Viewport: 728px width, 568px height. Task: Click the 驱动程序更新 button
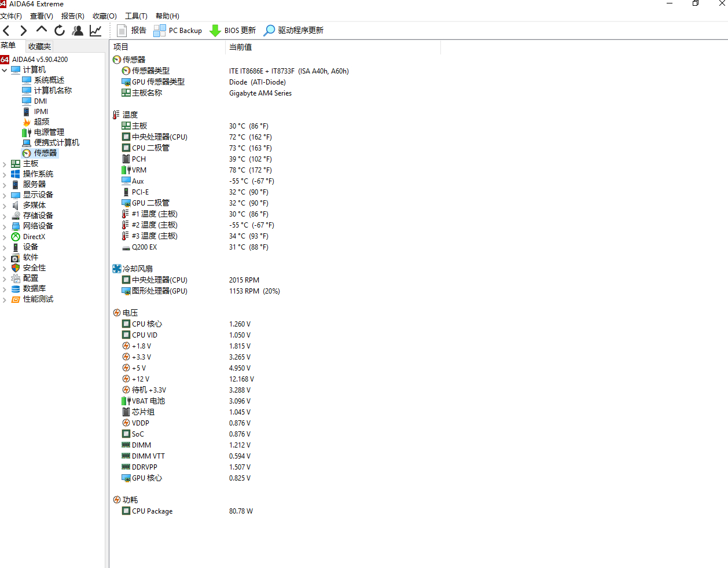pyautogui.click(x=293, y=31)
